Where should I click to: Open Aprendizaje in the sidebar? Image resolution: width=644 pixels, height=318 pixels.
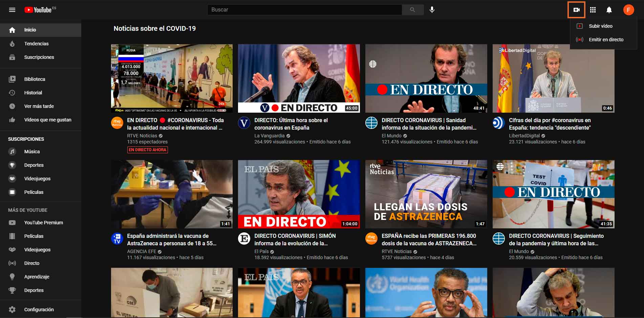(x=41, y=277)
